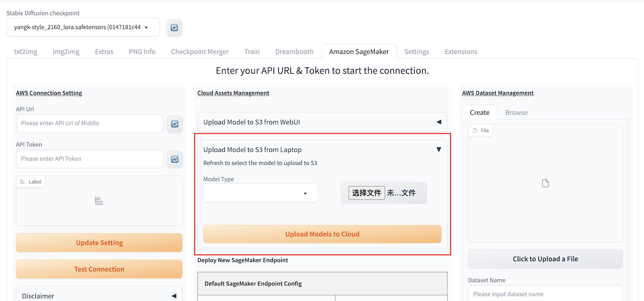Open the Stable Diffusion checkpoint dropdown
This screenshot has height=301, width=644.
coord(83,28)
